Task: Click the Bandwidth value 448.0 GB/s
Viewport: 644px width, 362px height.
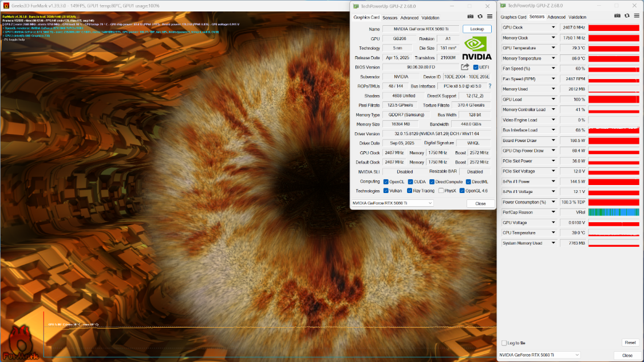Action: pos(471,124)
